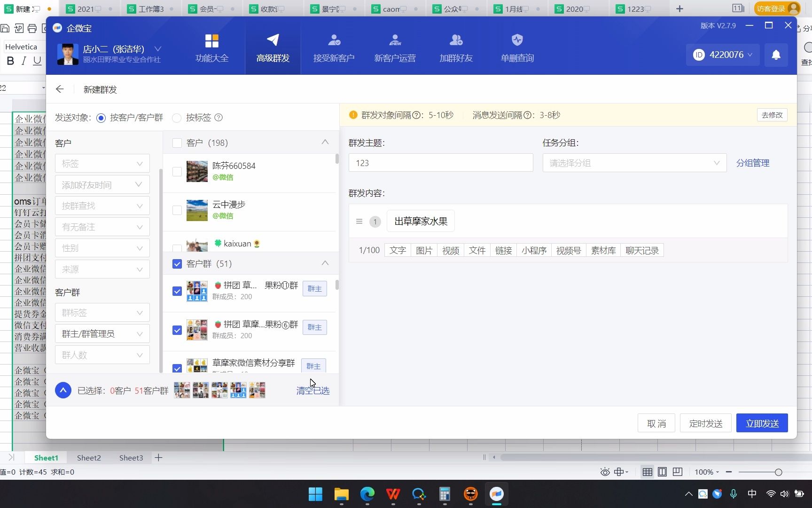Check the 陈芬660584 customer checkbox
Viewport: 812px width, 508px height.
(177, 172)
